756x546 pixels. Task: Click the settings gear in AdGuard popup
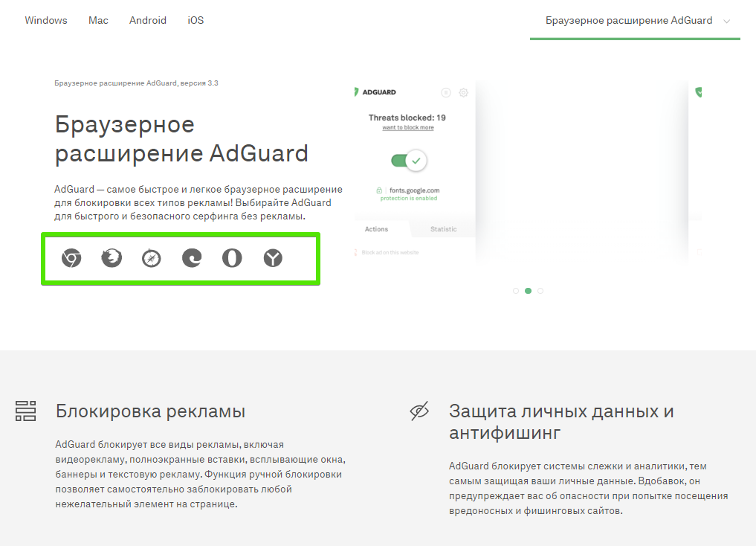click(x=463, y=92)
